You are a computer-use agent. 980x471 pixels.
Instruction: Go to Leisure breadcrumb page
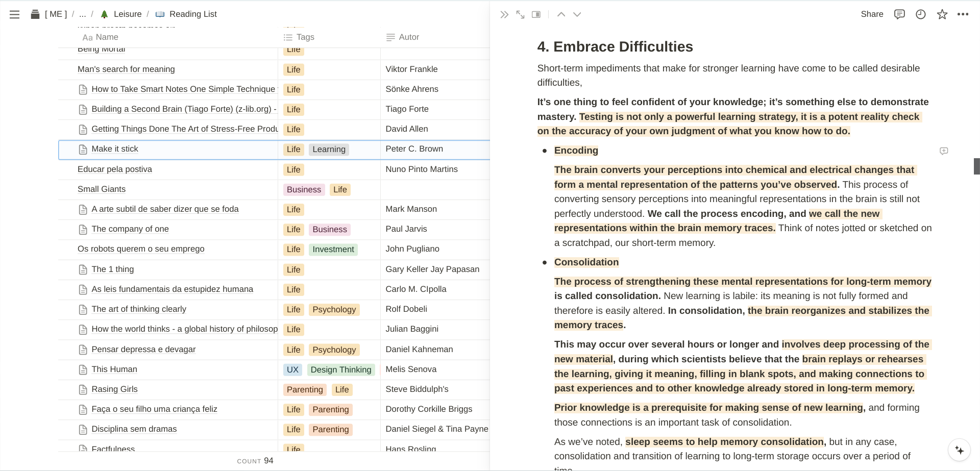(x=121, y=14)
